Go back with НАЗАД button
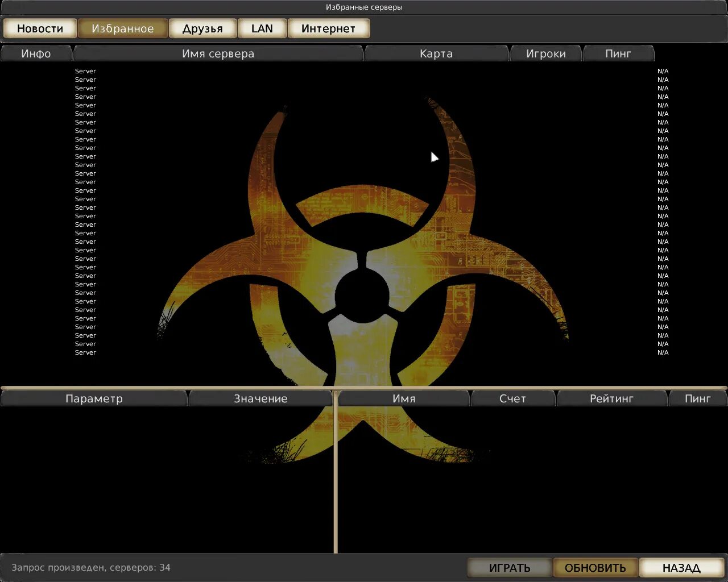The image size is (728, 582). coord(681,567)
